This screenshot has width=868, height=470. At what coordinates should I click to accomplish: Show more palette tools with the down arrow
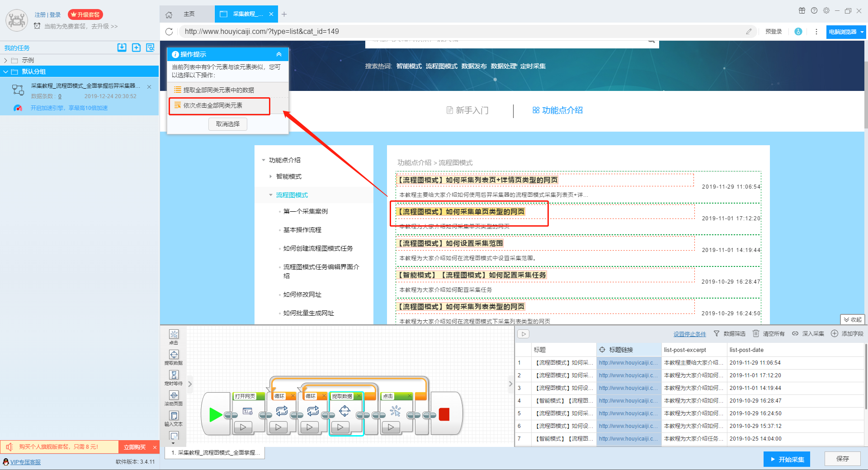click(x=174, y=443)
